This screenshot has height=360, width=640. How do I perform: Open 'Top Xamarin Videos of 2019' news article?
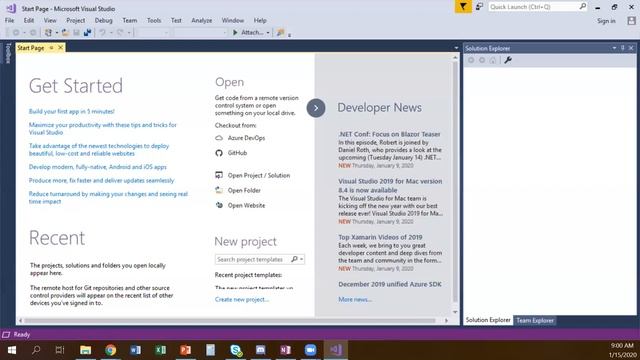pyautogui.click(x=380, y=237)
